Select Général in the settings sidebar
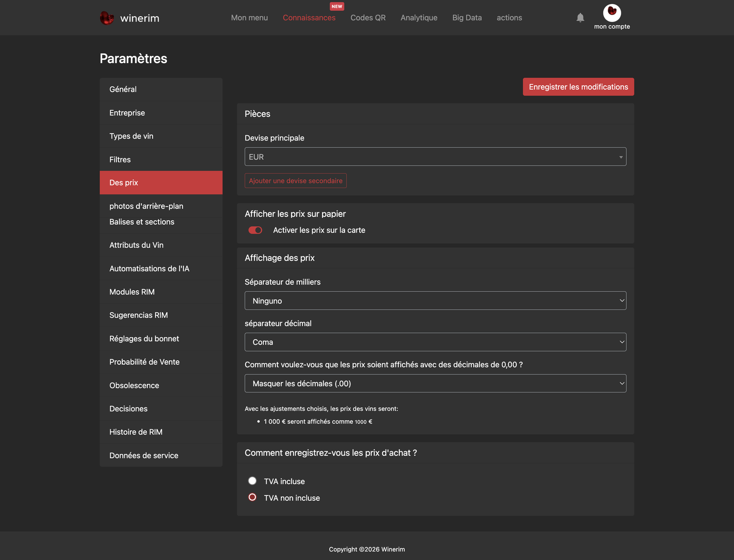734x560 pixels. coord(161,89)
